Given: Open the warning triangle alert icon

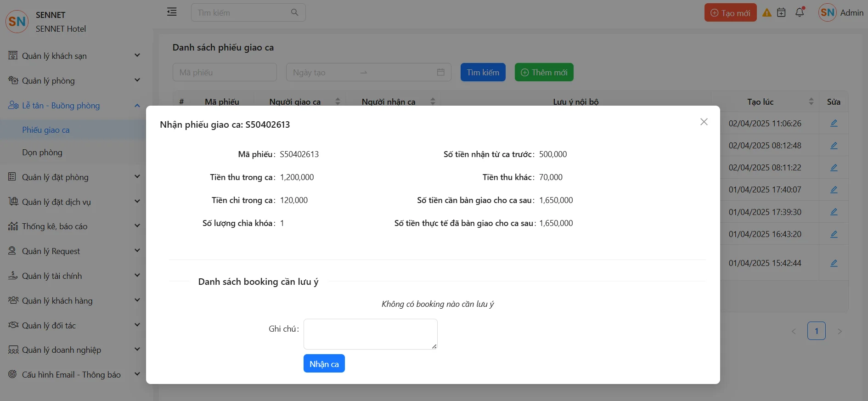Looking at the screenshot, I should point(767,13).
